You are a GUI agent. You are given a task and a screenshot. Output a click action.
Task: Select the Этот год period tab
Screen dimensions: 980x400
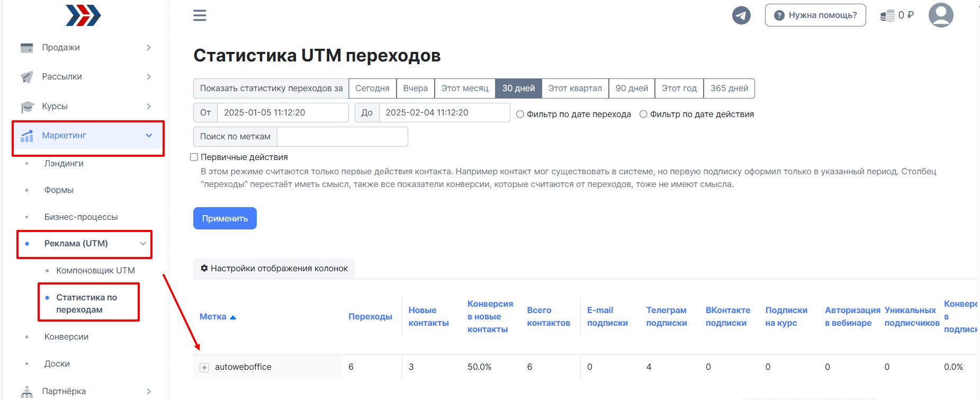[679, 88]
